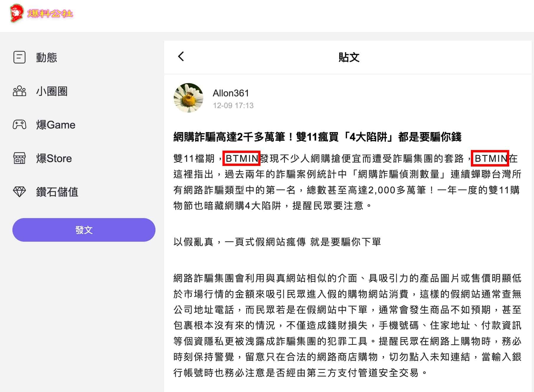Open Allon361's daisy avatar

(189, 98)
